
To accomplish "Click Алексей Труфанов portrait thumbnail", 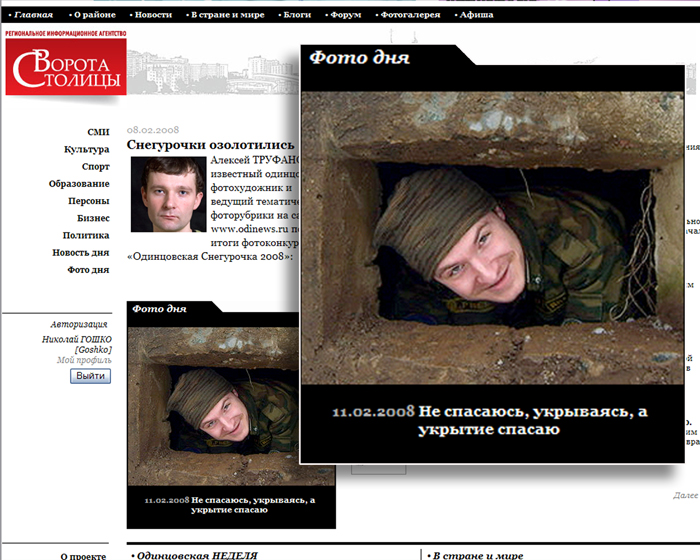I will [x=168, y=194].
